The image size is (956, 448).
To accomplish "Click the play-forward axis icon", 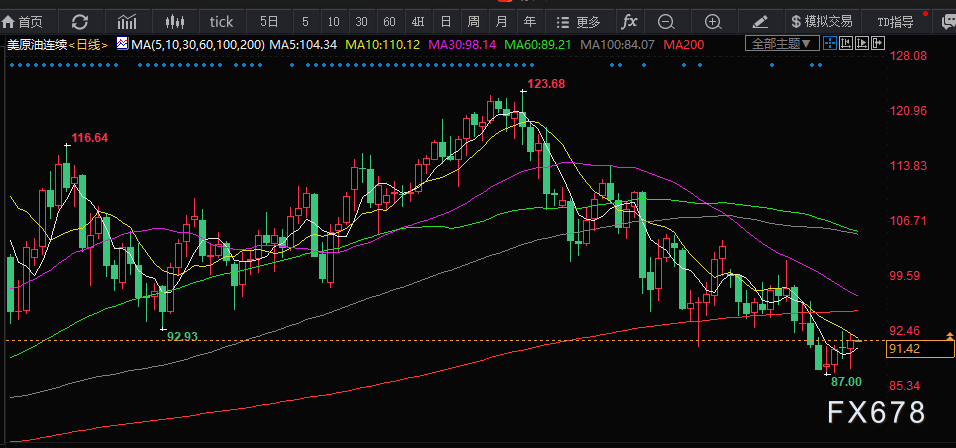I will coord(861,43).
